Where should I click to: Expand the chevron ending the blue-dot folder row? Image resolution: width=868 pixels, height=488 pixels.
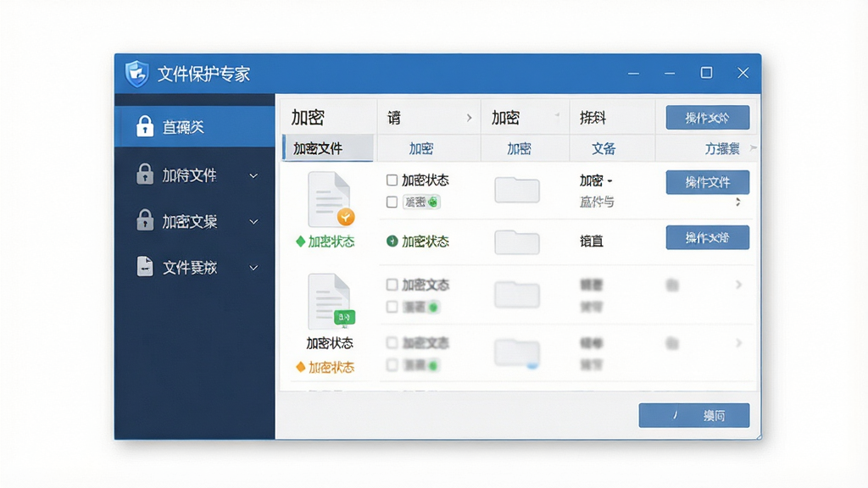[x=738, y=343]
